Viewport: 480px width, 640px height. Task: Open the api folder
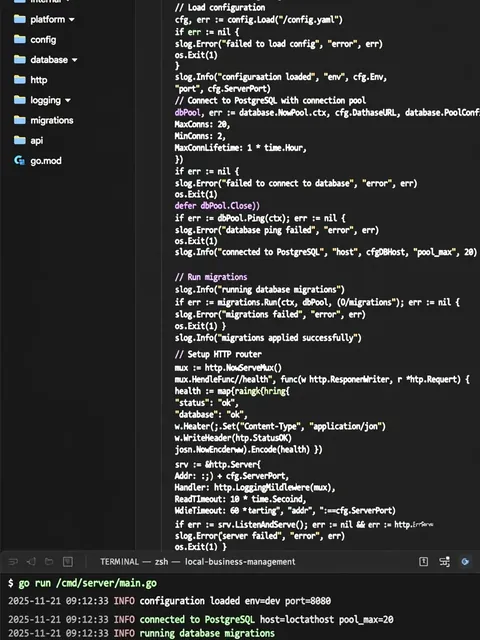click(37, 140)
